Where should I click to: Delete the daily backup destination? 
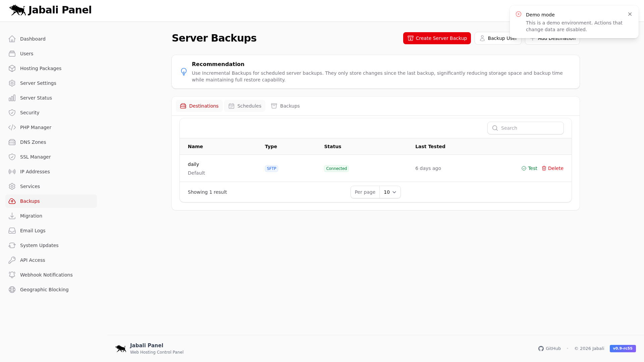pos(552,168)
